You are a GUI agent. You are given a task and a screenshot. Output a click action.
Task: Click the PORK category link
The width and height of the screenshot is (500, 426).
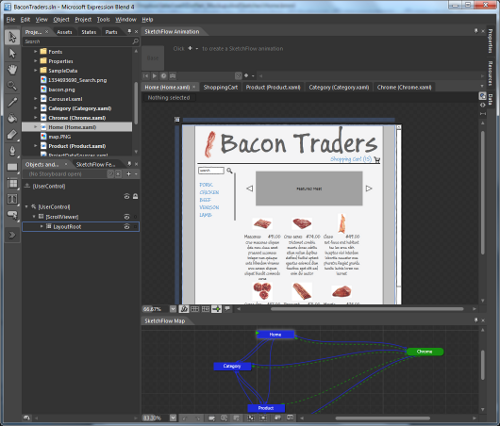(x=206, y=185)
